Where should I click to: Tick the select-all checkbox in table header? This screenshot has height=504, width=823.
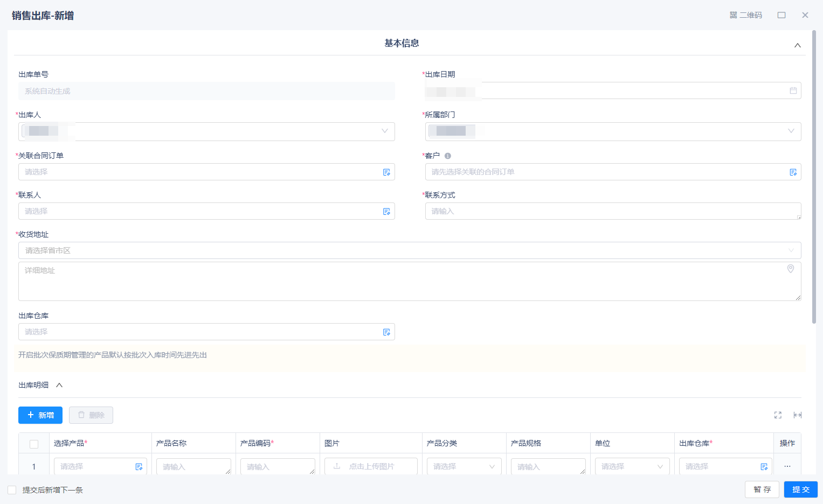pyautogui.click(x=34, y=444)
